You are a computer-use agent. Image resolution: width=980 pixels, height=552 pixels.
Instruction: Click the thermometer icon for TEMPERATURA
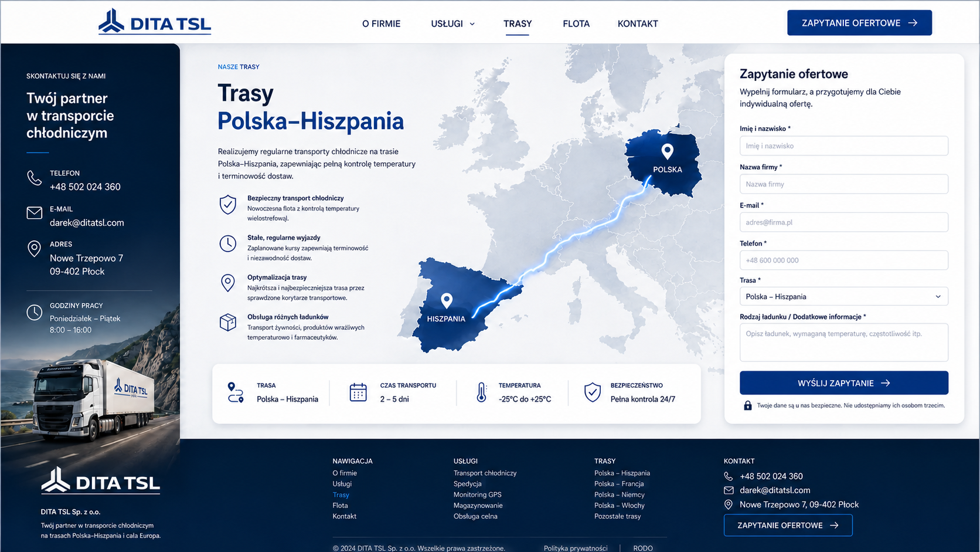point(481,392)
